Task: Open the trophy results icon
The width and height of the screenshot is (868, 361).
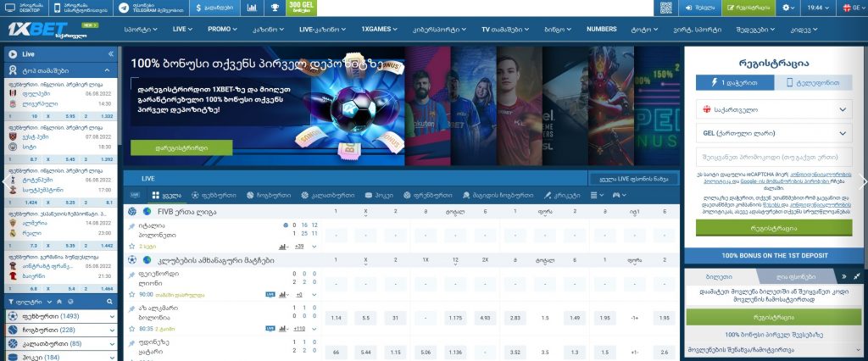Action: 275,8
